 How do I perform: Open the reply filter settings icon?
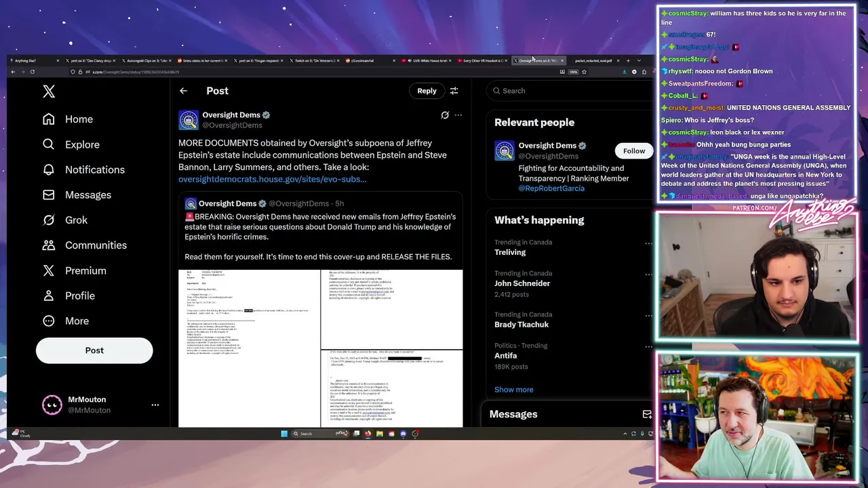[454, 91]
